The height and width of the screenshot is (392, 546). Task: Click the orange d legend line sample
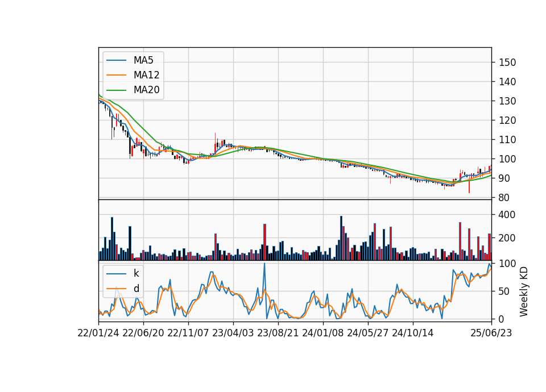(116, 289)
